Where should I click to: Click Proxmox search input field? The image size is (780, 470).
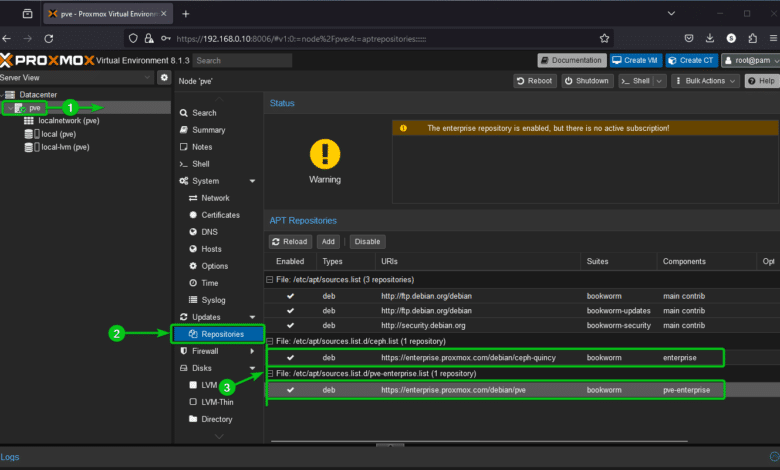tap(242, 60)
